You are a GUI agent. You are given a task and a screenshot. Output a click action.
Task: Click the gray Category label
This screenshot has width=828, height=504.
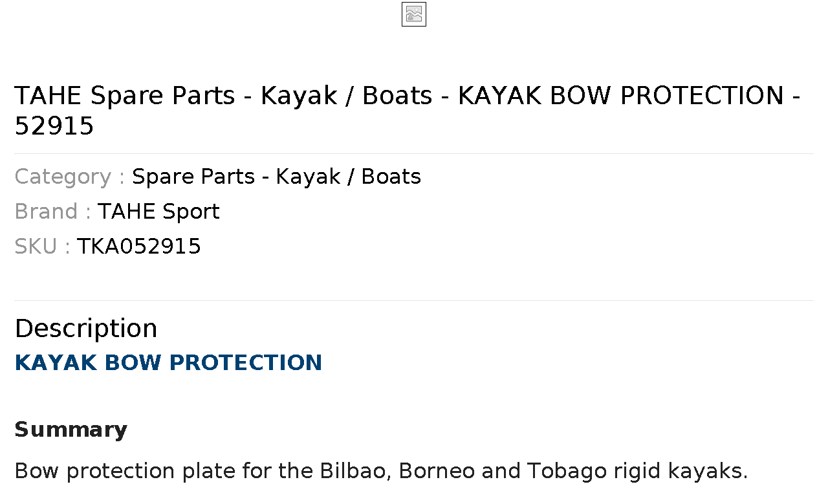coord(69,177)
